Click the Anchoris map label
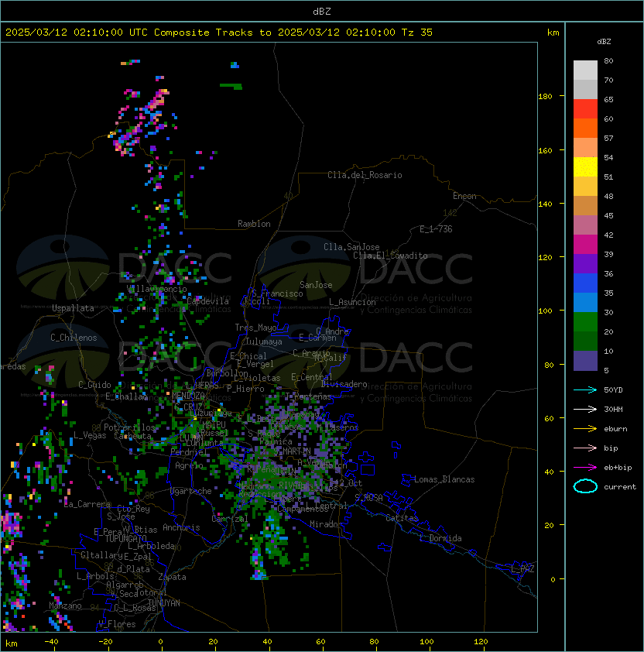The image size is (644, 652). pyautogui.click(x=181, y=527)
